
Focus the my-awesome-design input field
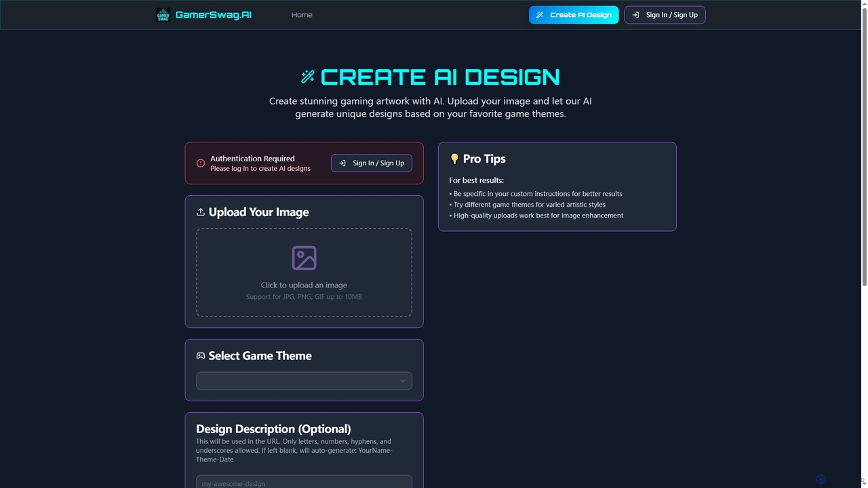coord(304,482)
